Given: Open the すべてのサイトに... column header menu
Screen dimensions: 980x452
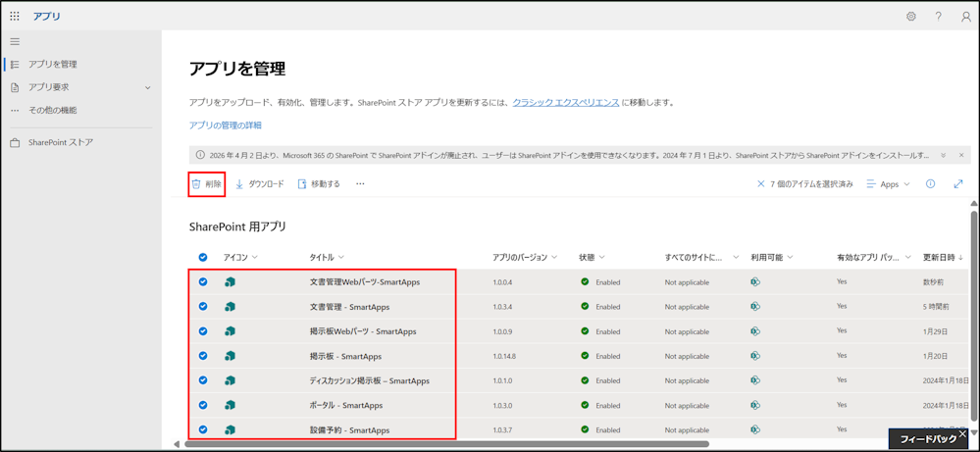Looking at the screenshot, I should pyautogui.click(x=701, y=257).
